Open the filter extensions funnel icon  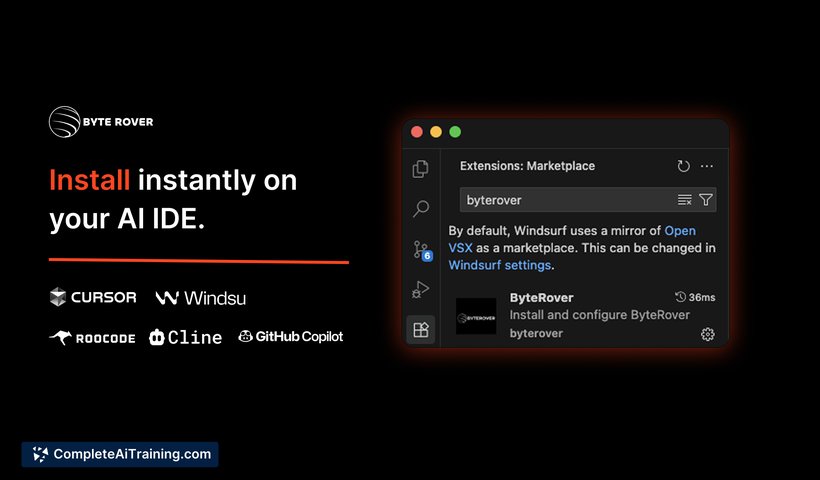pos(705,200)
